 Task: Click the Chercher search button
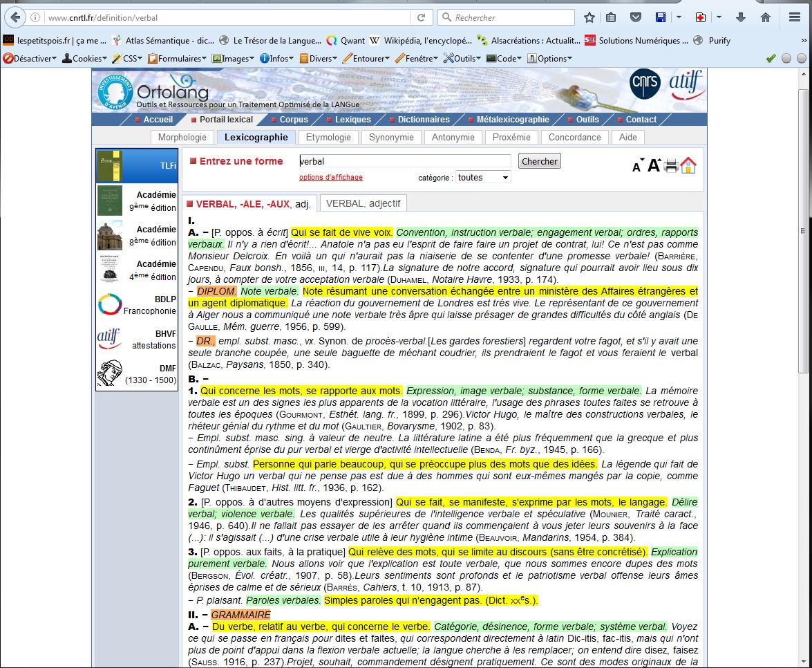[540, 161]
